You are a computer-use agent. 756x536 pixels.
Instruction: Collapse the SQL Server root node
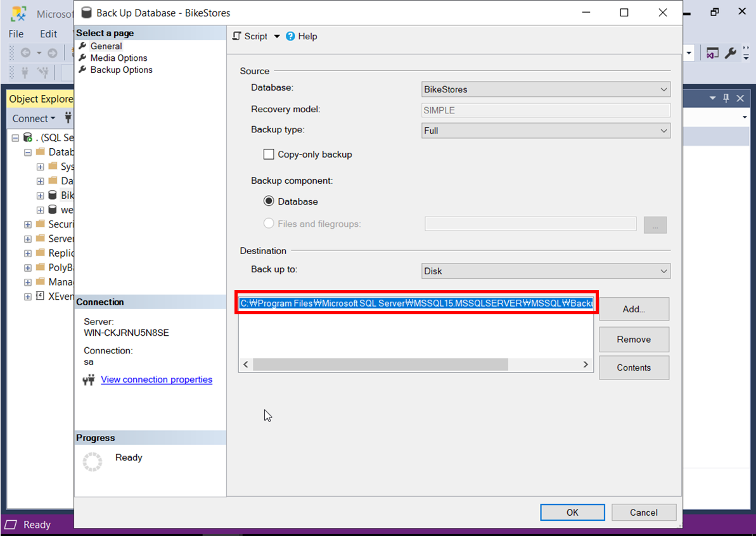click(x=15, y=138)
